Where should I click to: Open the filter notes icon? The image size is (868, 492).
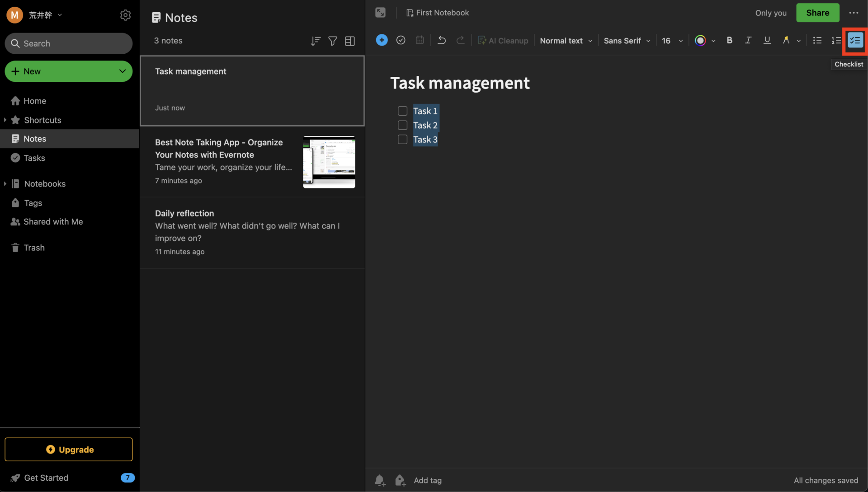click(x=333, y=41)
